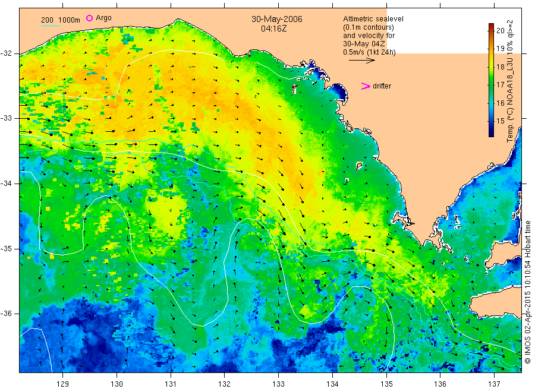The height and width of the screenshot is (392, 535).
Task: Click the 129 longitude axis label
Action: pyautogui.click(x=63, y=384)
